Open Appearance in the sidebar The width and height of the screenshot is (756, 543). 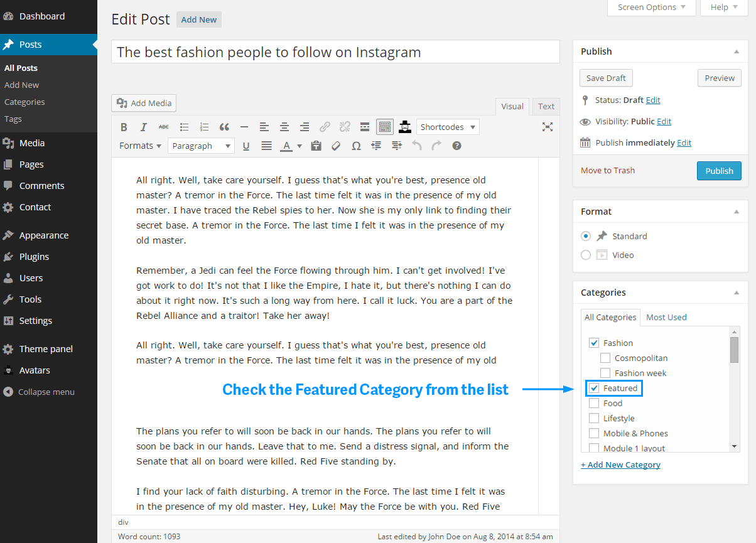(48, 235)
